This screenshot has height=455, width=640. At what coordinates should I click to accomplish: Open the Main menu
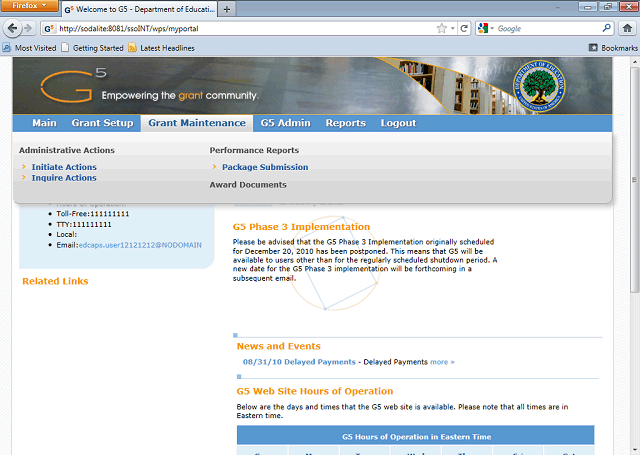point(44,123)
